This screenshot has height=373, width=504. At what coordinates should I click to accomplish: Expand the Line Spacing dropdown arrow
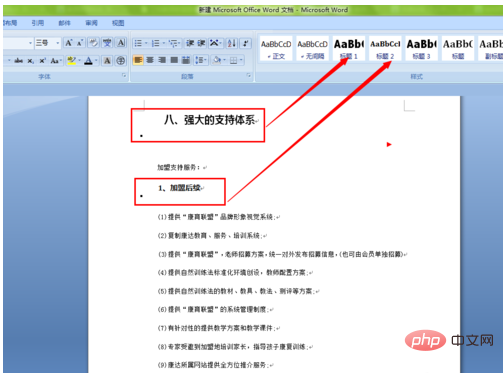pyautogui.click(x=206, y=60)
